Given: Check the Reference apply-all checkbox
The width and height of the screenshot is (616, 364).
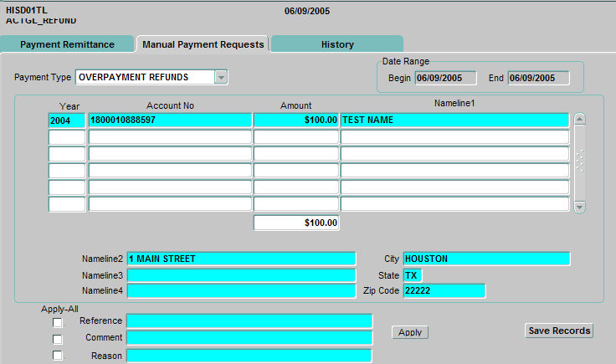Looking at the screenshot, I should [58, 322].
